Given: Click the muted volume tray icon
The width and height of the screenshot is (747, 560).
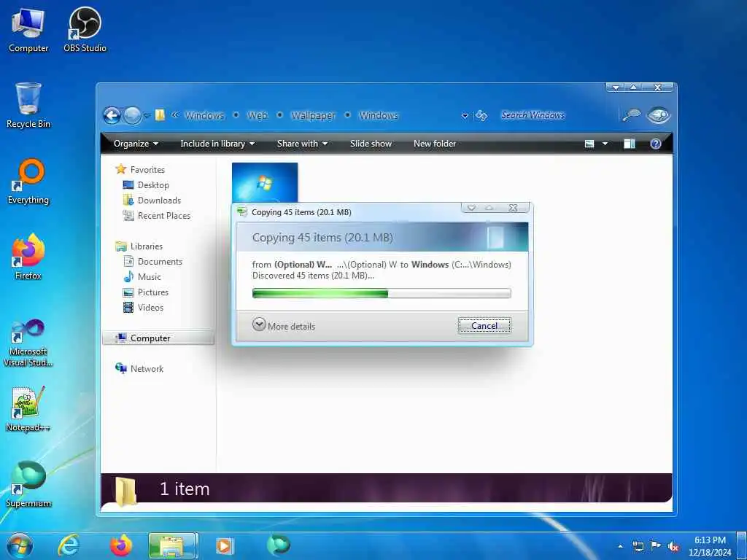Looking at the screenshot, I should [673, 546].
